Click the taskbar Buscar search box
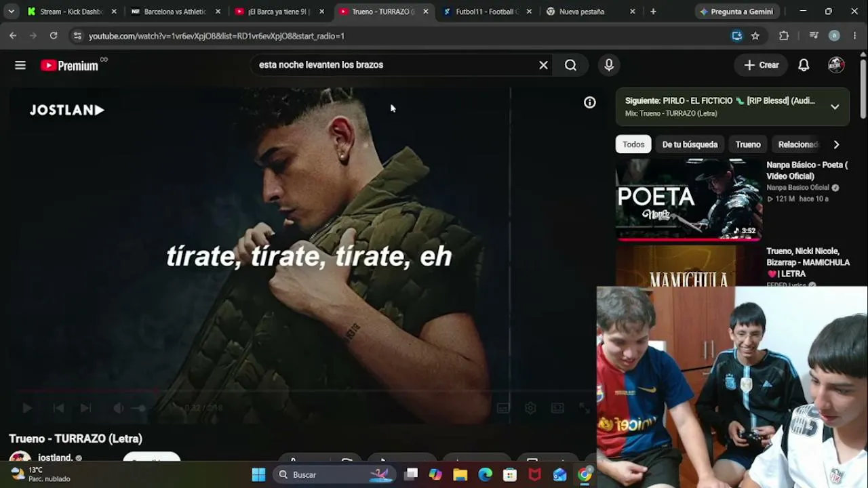Viewport: 868px width, 488px height. (x=334, y=474)
